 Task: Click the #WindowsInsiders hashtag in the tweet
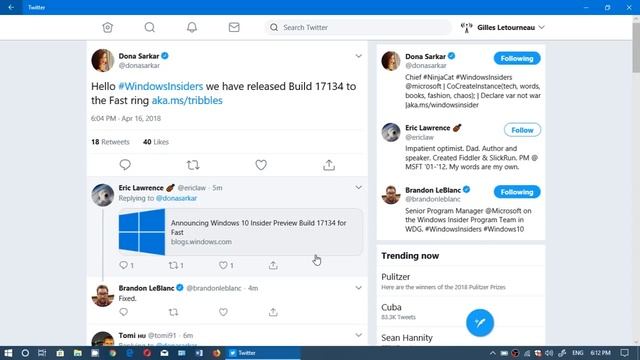click(160, 87)
